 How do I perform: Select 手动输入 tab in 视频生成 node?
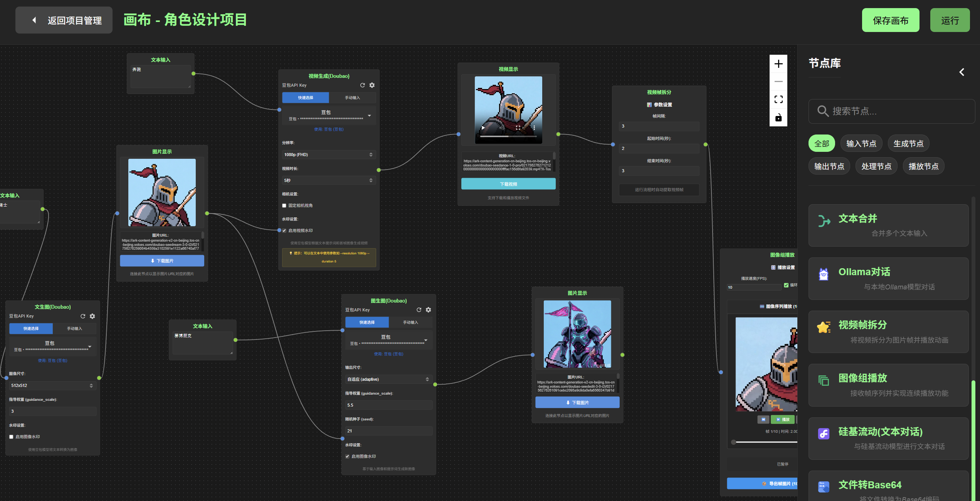352,98
